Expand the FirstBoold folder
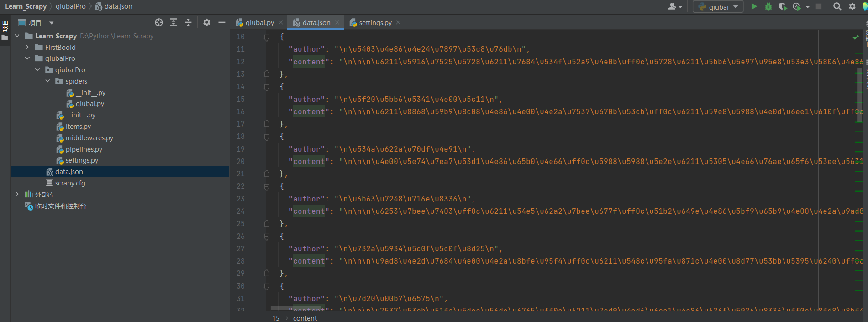 [x=27, y=47]
